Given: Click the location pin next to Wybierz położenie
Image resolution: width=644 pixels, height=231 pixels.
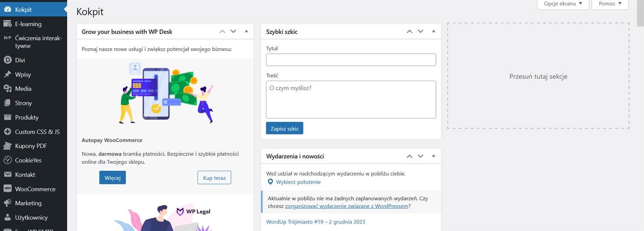Looking at the screenshot, I should pos(270,182).
